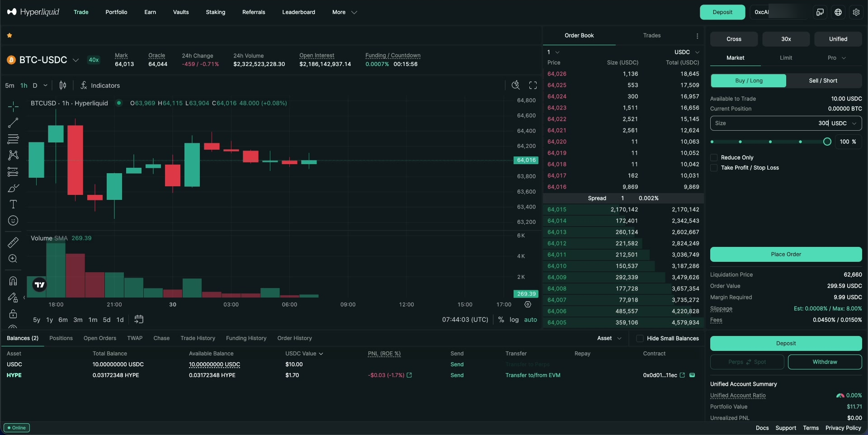Open order book USDC denomination dropdown

[687, 52]
